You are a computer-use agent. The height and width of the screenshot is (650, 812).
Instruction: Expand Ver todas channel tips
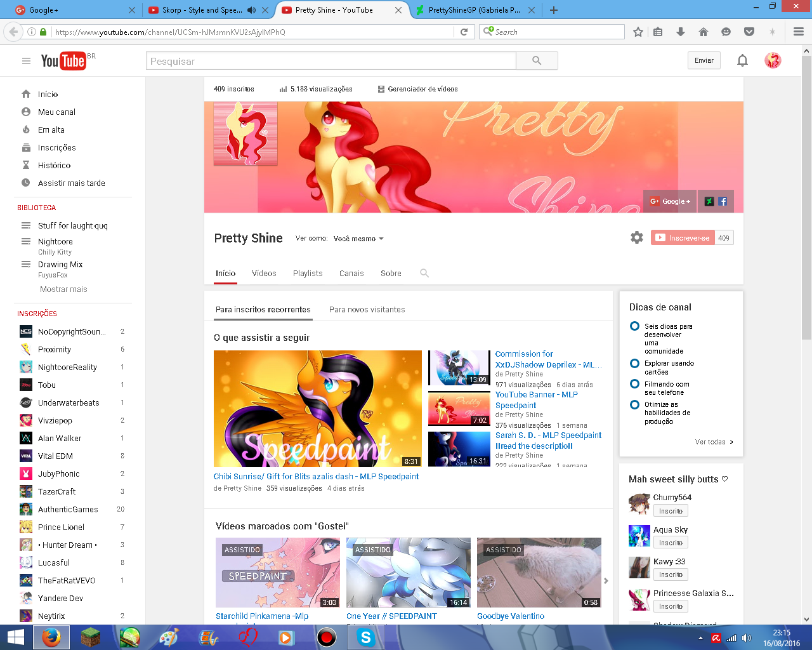tap(714, 442)
